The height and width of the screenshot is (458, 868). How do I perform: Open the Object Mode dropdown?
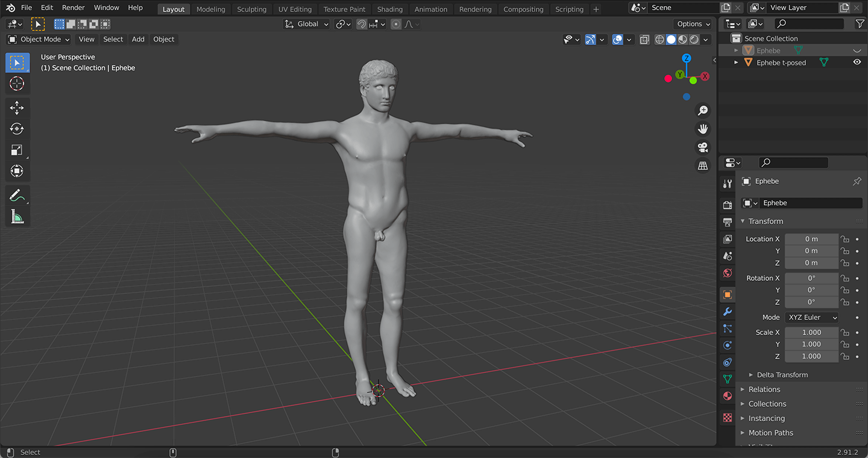point(39,39)
